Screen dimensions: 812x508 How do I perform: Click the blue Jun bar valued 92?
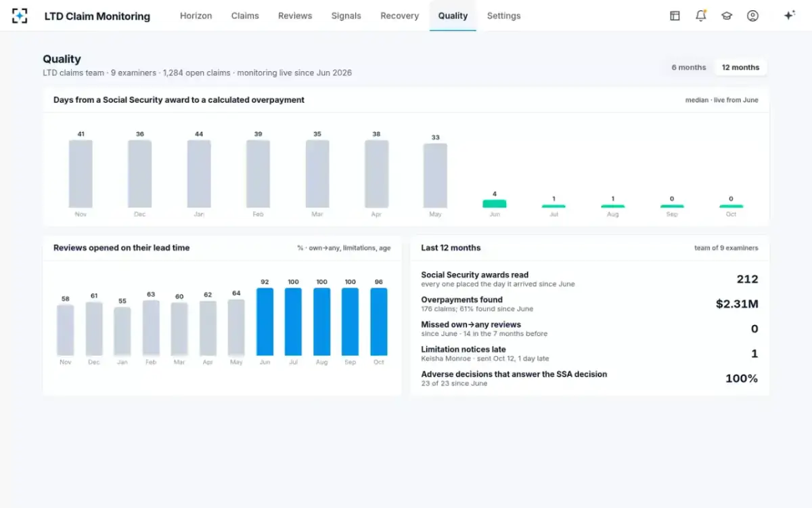265,322
